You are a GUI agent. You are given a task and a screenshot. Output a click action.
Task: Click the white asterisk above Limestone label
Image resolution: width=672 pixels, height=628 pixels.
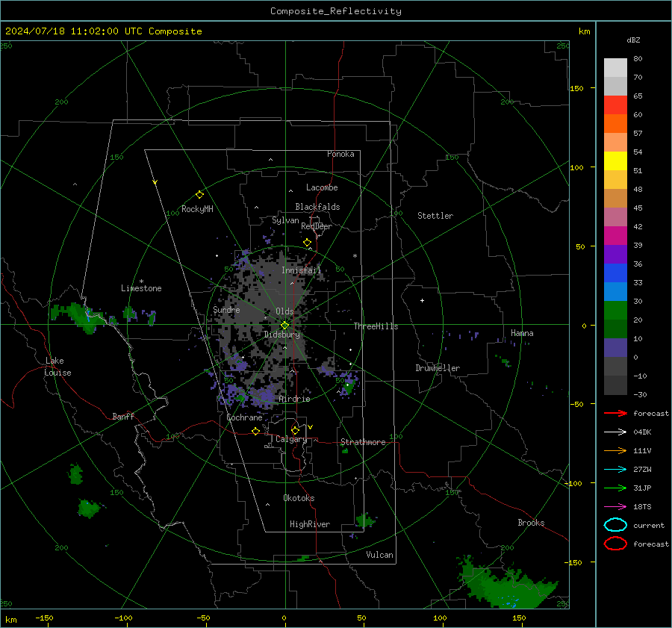pos(141,282)
